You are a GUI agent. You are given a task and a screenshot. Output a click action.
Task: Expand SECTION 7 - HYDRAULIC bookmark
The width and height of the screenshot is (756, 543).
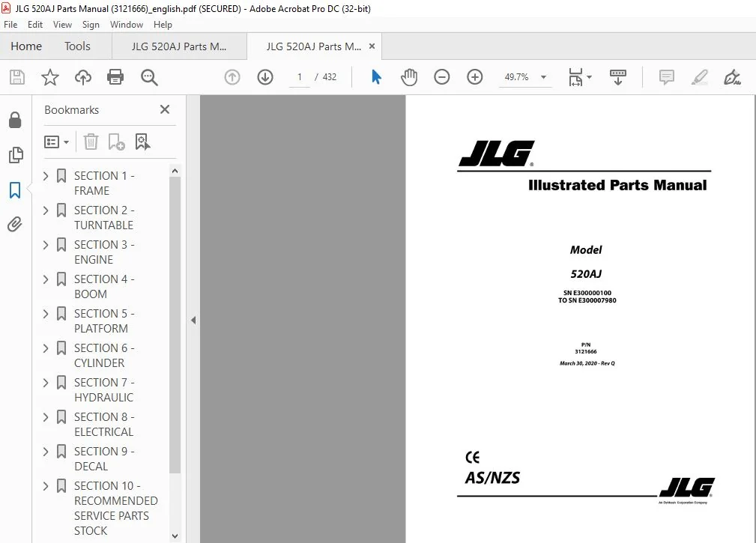46,383
